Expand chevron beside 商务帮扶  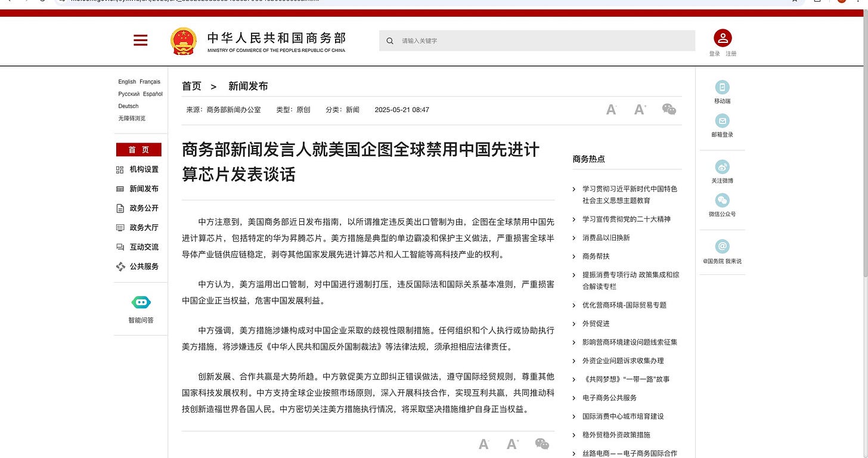[x=574, y=256]
